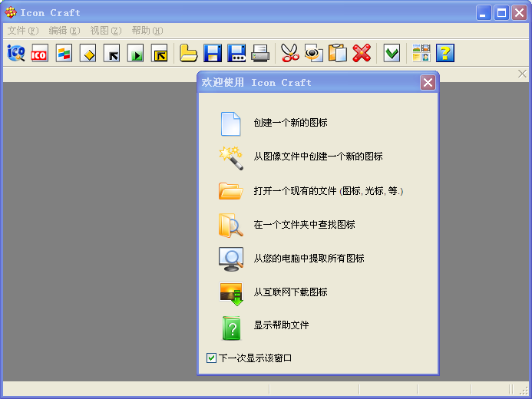Save using the blue floppy disk icon
Viewport: 532px width, 399px height.
[213, 53]
